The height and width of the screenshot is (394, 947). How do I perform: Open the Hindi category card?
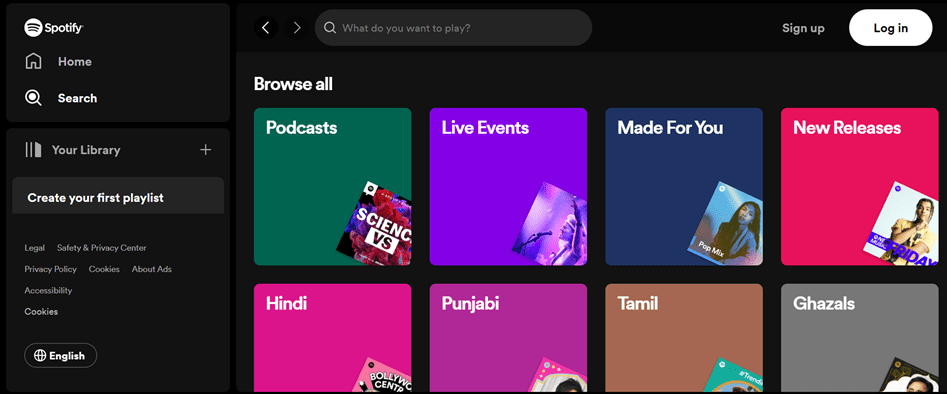332,338
